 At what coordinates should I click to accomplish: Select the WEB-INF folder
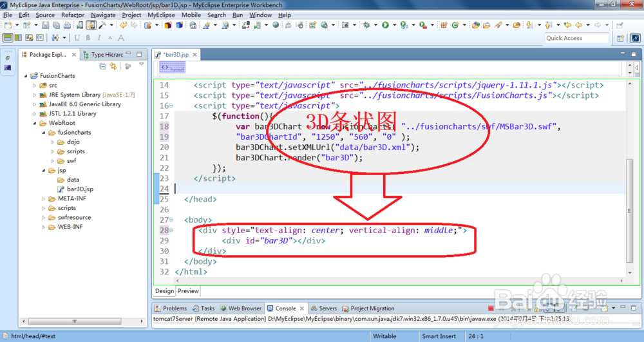tap(70, 227)
